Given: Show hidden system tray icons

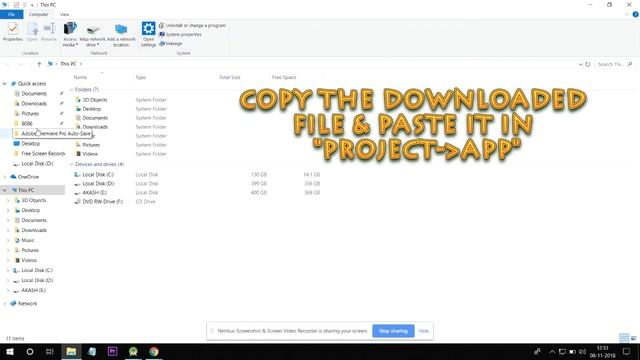Looking at the screenshot, I should point(552,352).
